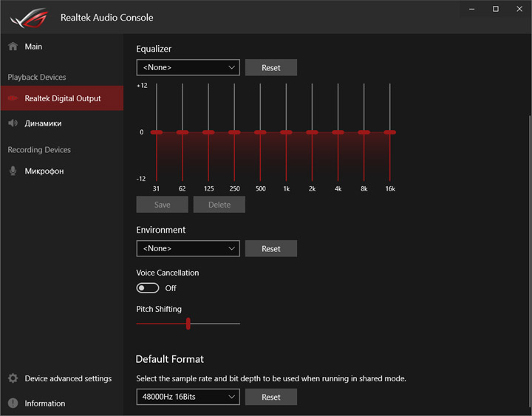Click the 2k equalizer slider handle
Image resolution: width=532 pixels, height=416 pixels.
312,132
